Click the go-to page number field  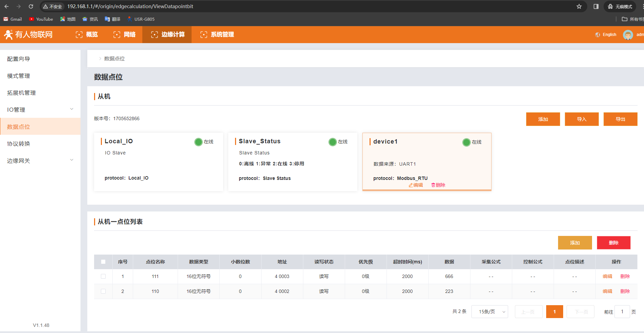point(622,312)
